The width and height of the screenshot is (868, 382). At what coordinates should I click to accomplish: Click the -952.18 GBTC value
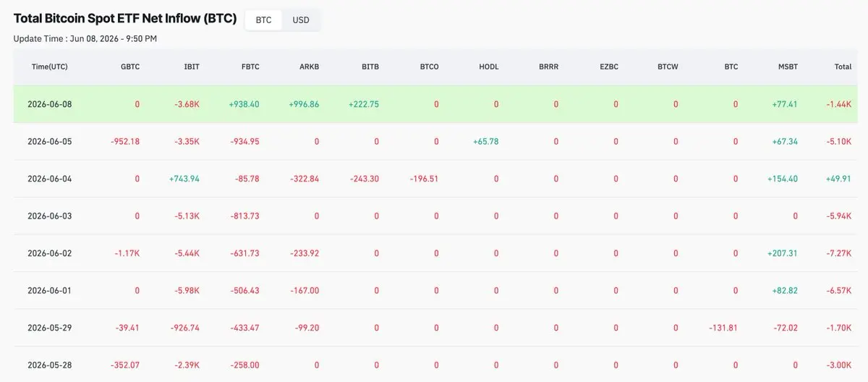click(126, 141)
